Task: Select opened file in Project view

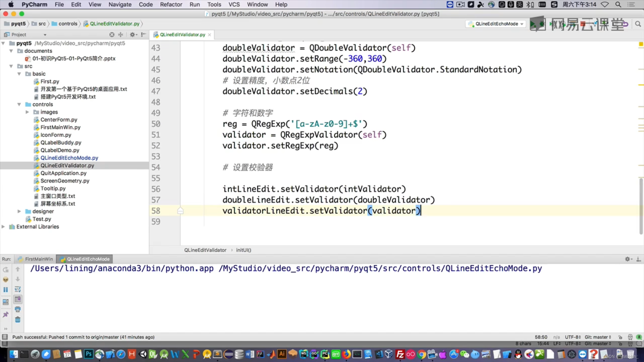Action: [x=112, y=34]
